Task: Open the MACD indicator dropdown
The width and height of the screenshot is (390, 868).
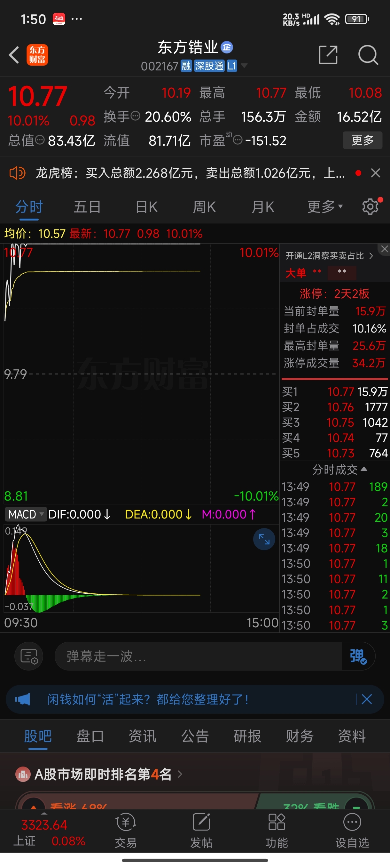Action: click(x=26, y=514)
